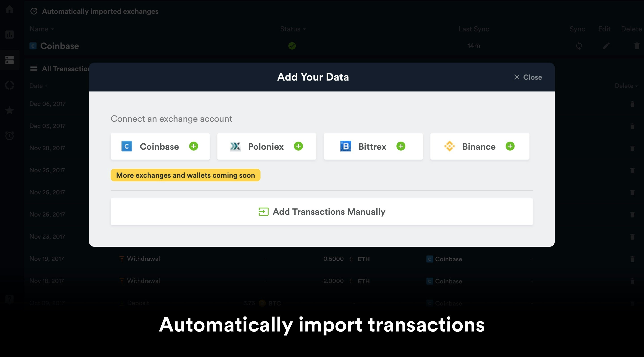Expand the Date column sort dropdown
The image size is (644, 357).
38,86
